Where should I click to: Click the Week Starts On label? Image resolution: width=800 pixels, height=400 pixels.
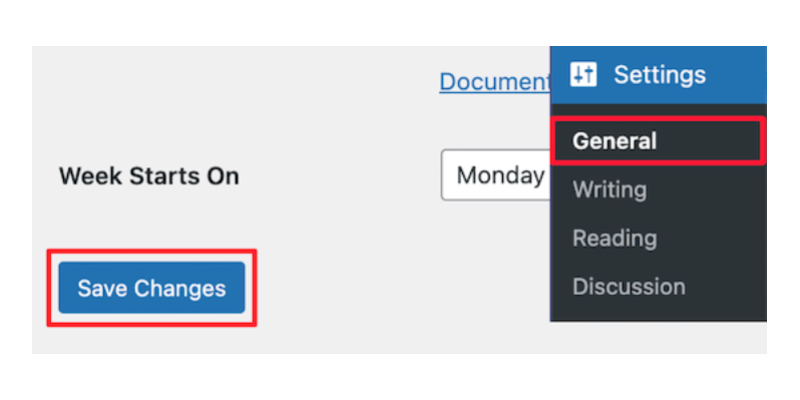pos(149,176)
